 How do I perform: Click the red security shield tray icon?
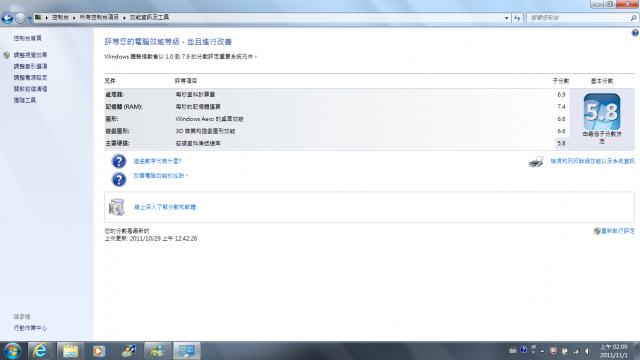point(553,351)
